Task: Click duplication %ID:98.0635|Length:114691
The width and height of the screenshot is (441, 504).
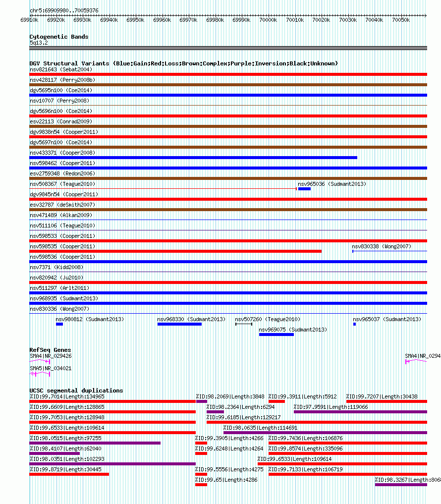Action: click(260, 428)
